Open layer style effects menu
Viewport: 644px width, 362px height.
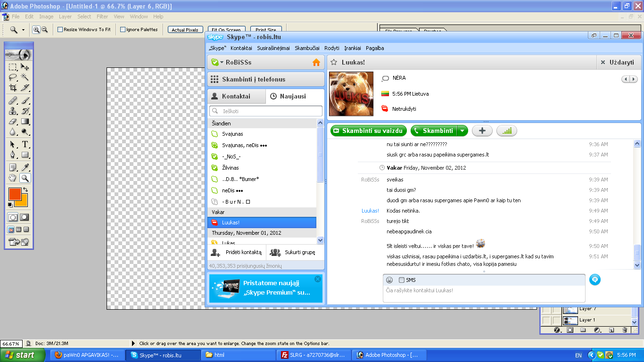point(557,330)
